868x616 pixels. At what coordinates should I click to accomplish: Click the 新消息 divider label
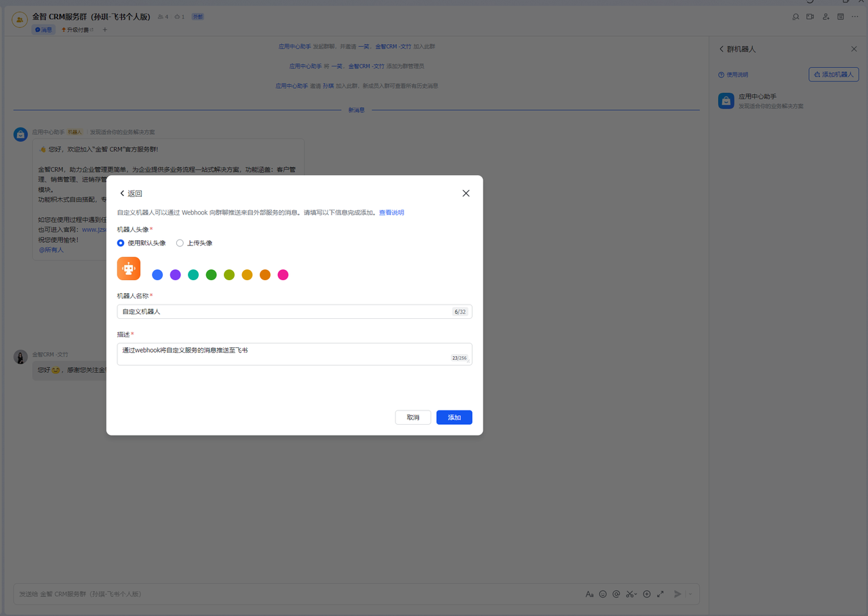pyautogui.click(x=357, y=110)
